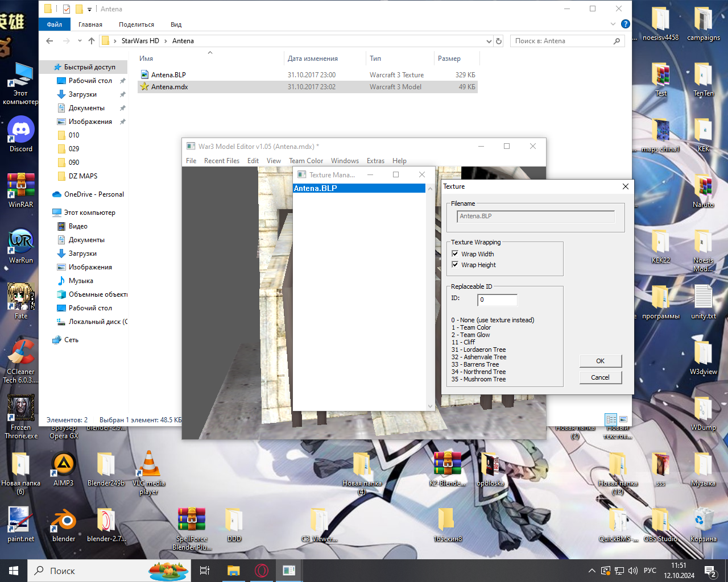Show hidden system tray icons
Image resolution: width=728 pixels, height=582 pixels.
point(592,571)
